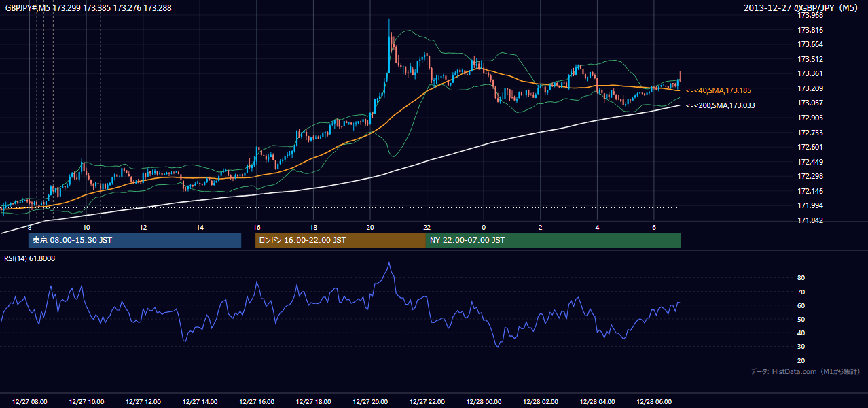Click the 東京 08:00-15:30 JST session bar

pyautogui.click(x=134, y=240)
